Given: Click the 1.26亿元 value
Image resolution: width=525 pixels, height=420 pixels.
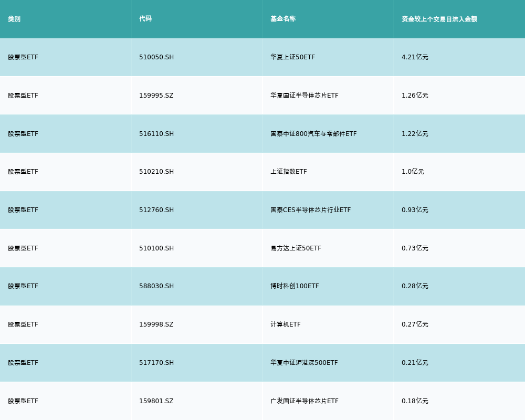Looking at the screenshot, I should tap(415, 96).
